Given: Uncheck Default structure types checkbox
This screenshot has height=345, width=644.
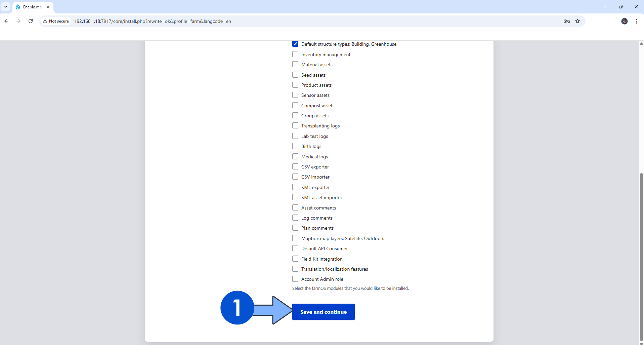Looking at the screenshot, I should pos(295,44).
